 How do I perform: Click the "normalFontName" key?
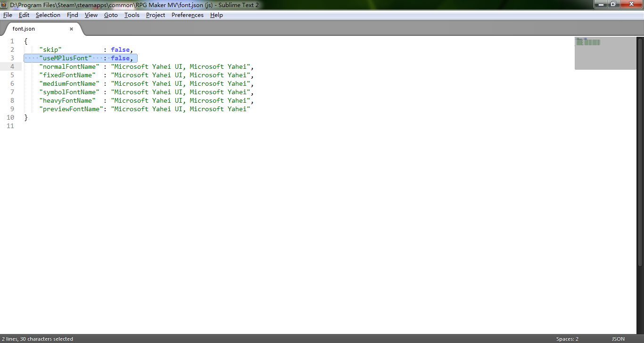69,66
